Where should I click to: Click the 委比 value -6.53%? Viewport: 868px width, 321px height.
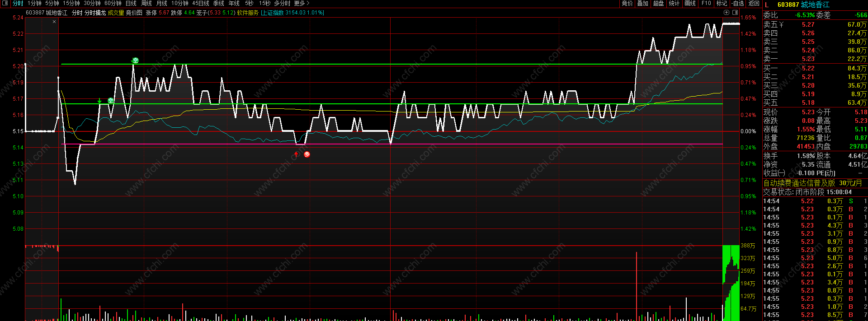click(806, 15)
